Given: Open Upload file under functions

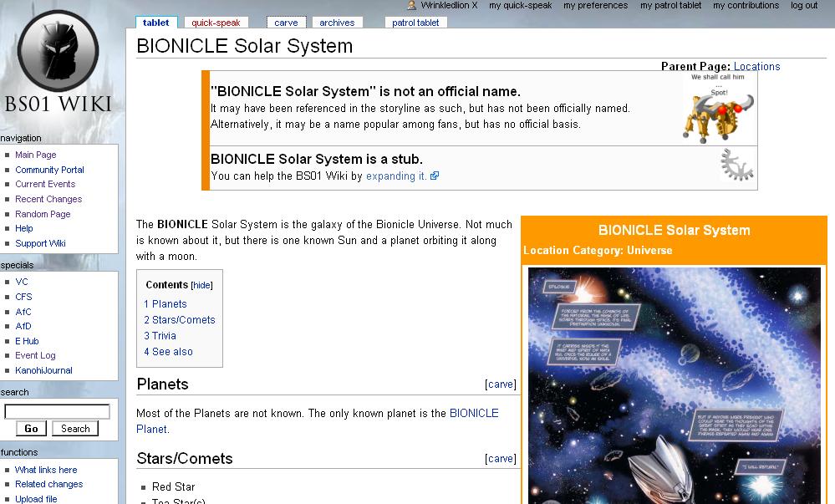Looking at the screenshot, I should click(x=36, y=499).
